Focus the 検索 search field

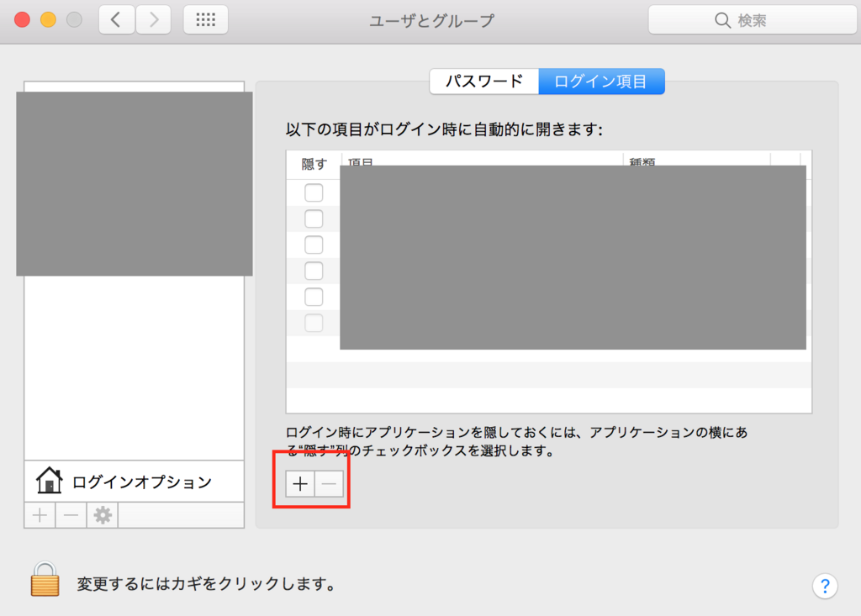[x=753, y=20]
